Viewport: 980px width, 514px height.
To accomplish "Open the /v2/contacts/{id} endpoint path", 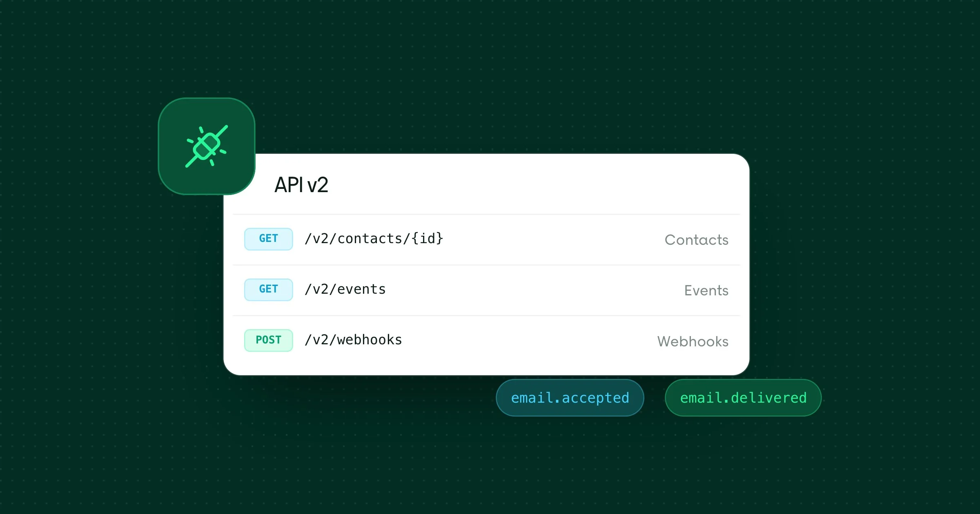I will tap(374, 238).
